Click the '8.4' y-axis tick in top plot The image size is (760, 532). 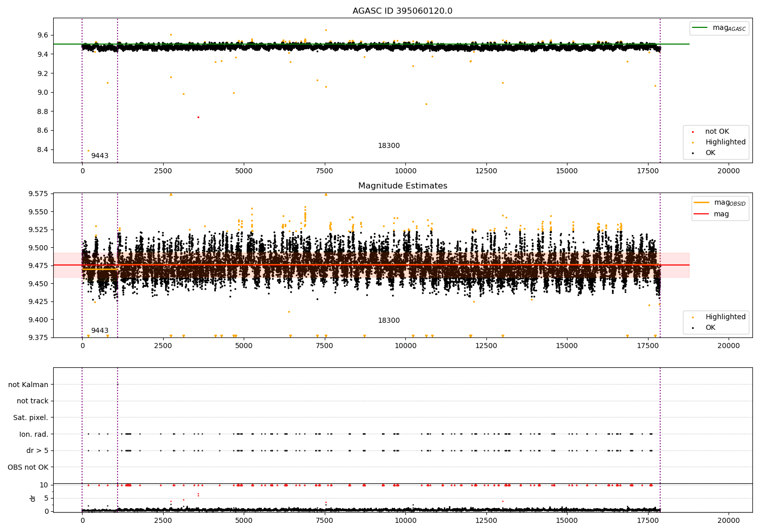point(43,149)
